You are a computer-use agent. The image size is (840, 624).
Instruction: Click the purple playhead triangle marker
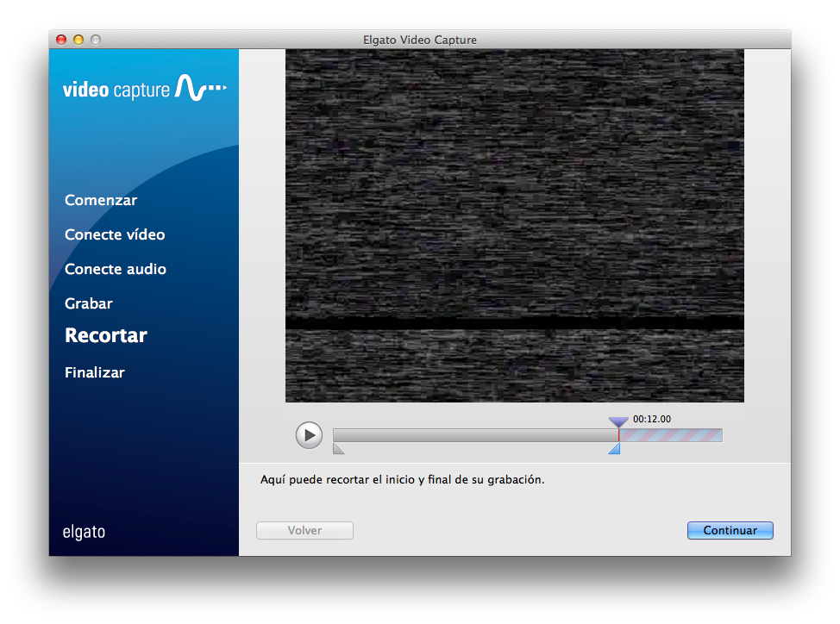(x=618, y=421)
